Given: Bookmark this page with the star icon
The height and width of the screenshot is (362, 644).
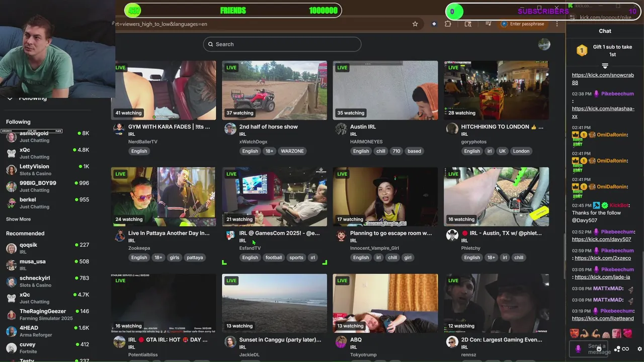Looking at the screenshot, I should click(x=415, y=24).
